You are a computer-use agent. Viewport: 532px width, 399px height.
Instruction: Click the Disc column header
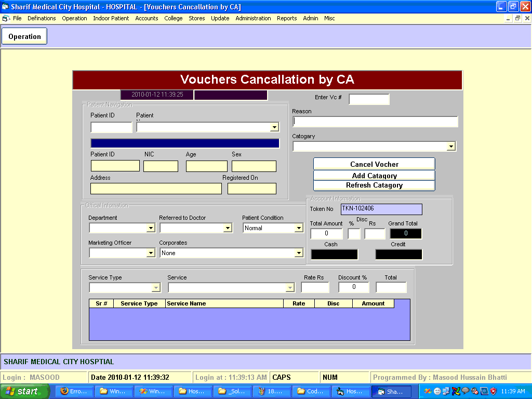[x=334, y=303]
